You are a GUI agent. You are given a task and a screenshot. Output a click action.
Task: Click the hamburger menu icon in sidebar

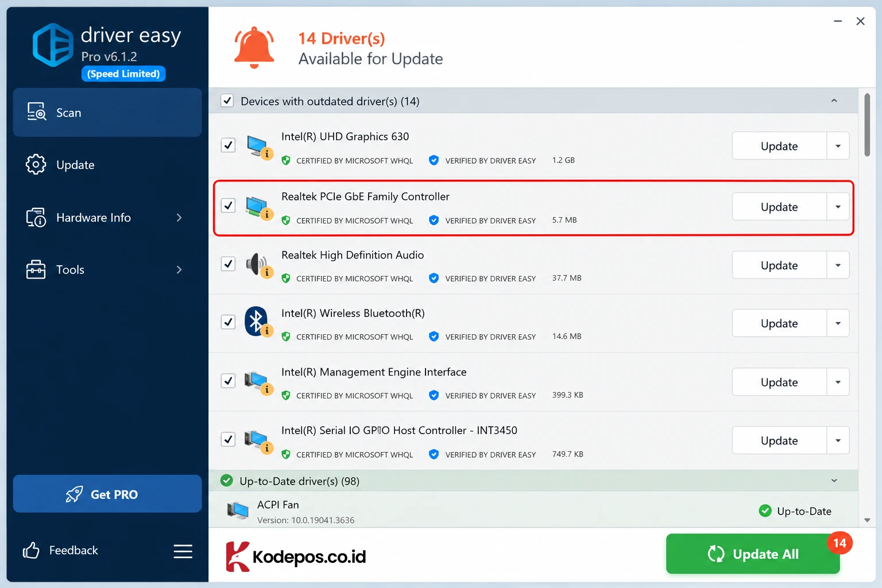tap(183, 551)
